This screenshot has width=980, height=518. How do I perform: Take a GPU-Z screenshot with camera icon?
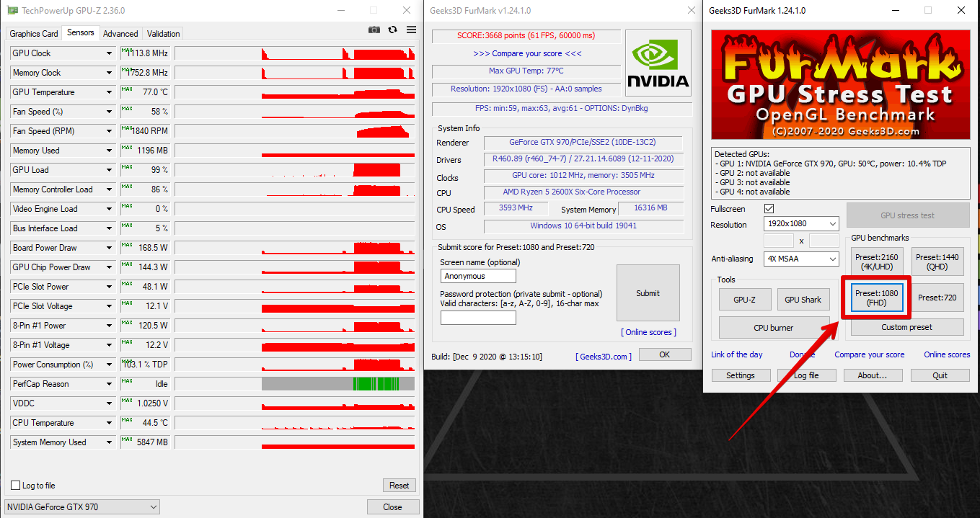[x=374, y=30]
